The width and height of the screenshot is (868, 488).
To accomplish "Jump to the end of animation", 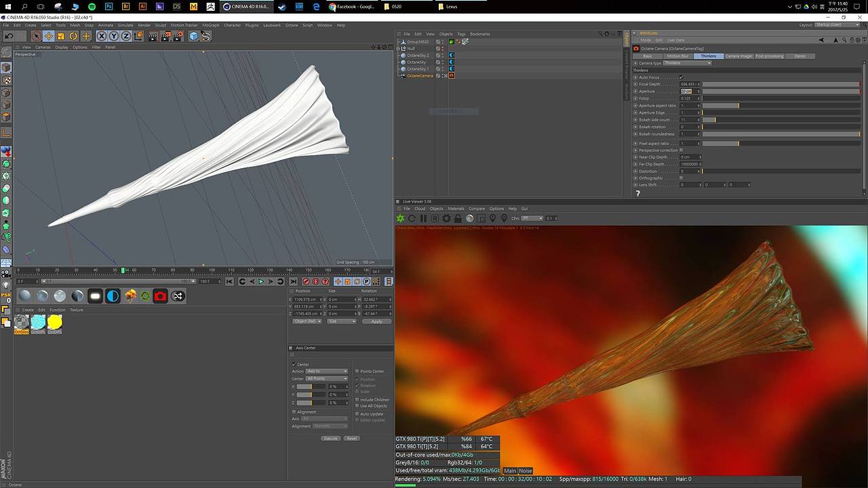I will click(x=293, y=282).
